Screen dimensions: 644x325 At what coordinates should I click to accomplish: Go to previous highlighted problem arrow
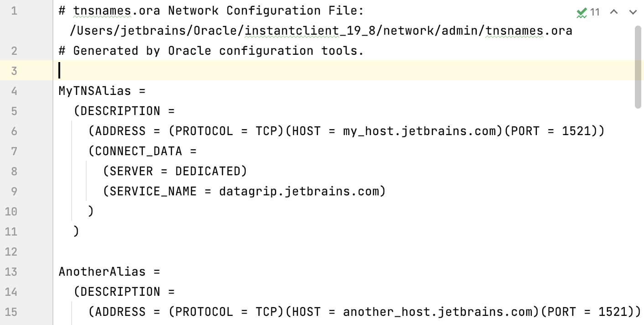pyautogui.click(x=614, y=12)
